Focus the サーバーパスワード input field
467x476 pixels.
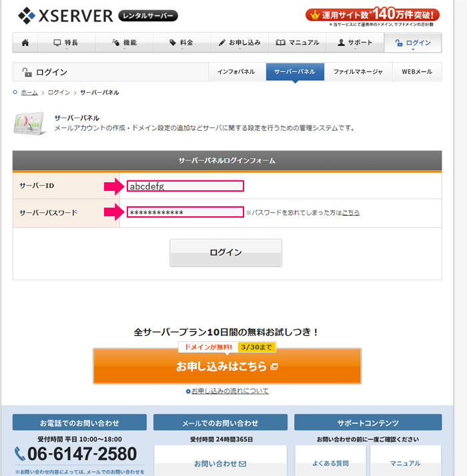185,212
